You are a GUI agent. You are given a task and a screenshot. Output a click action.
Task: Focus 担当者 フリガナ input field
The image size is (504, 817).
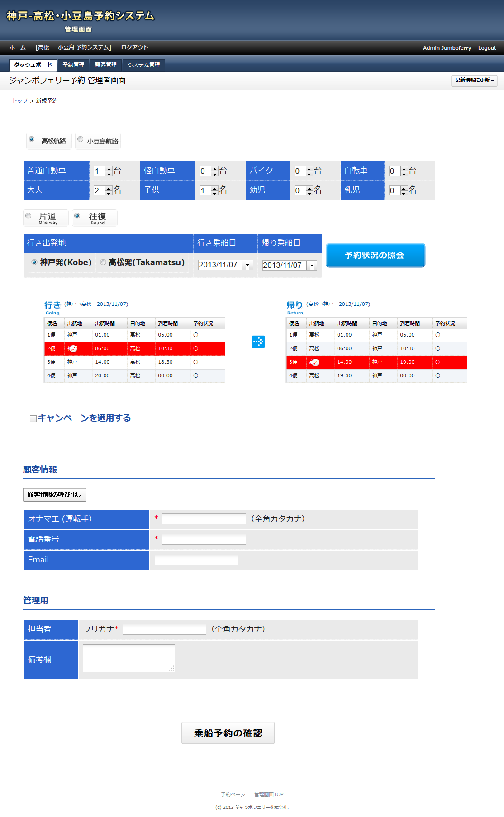164,629
